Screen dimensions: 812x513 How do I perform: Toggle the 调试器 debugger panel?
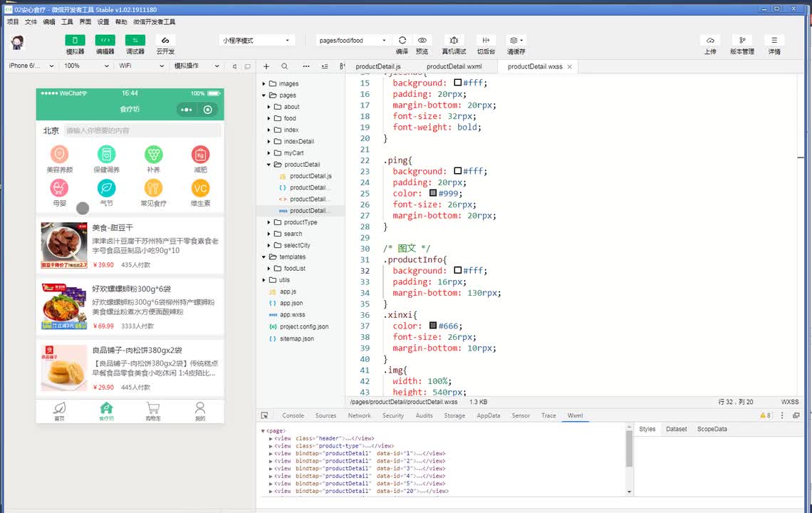point(135,41)
